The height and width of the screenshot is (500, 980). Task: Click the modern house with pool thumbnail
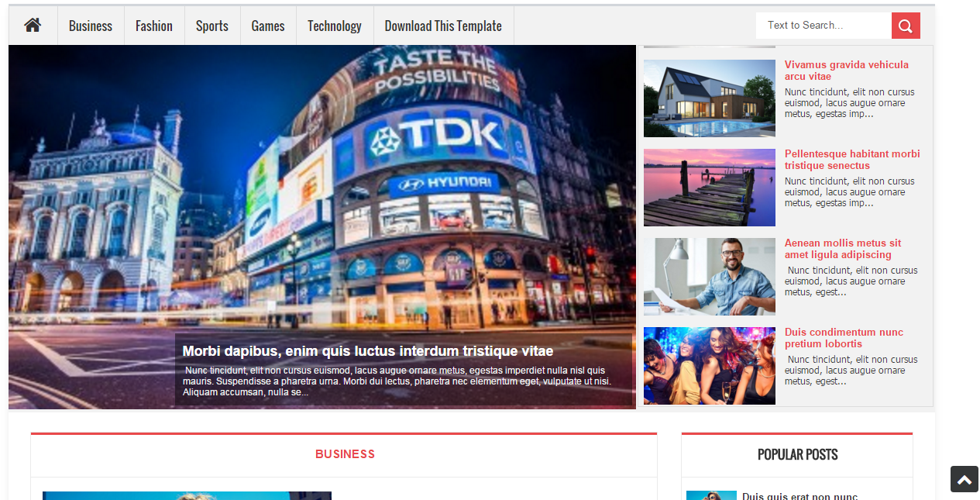click(710, 98)
